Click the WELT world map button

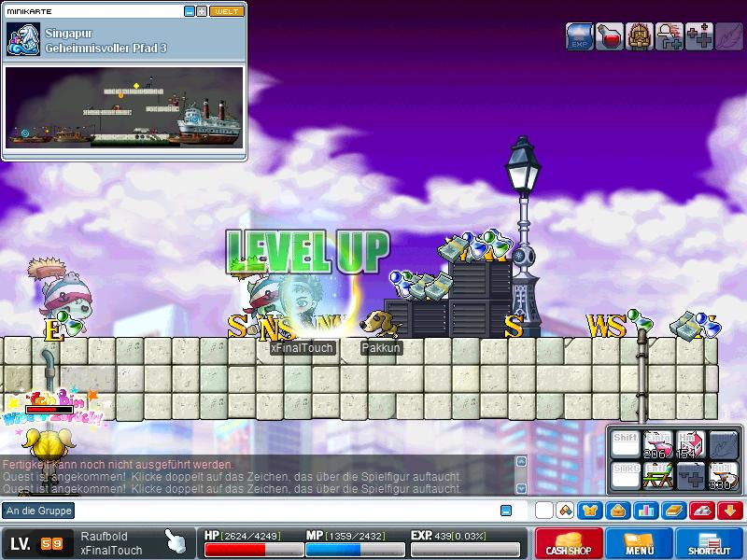point(227,11)
